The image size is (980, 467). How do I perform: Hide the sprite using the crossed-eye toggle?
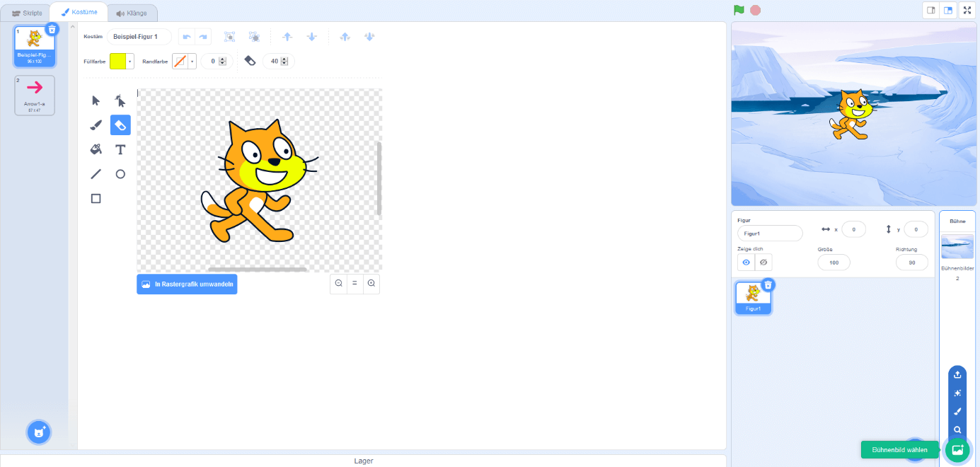click(765, 262)
